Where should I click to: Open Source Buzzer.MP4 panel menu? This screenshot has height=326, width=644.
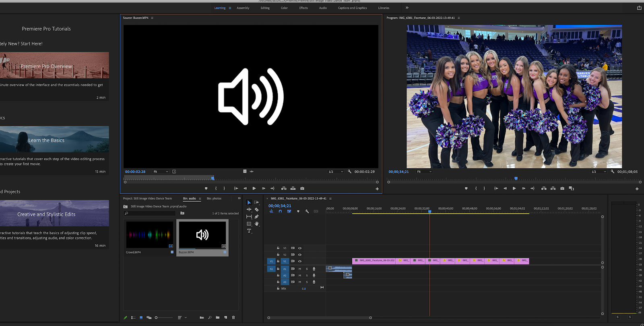point(152,18)
